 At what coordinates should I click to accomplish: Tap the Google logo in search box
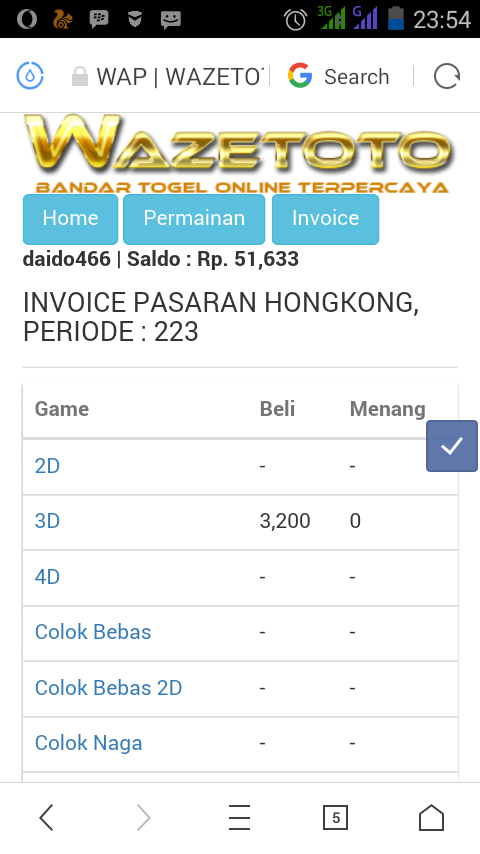[x=300, y=76]
